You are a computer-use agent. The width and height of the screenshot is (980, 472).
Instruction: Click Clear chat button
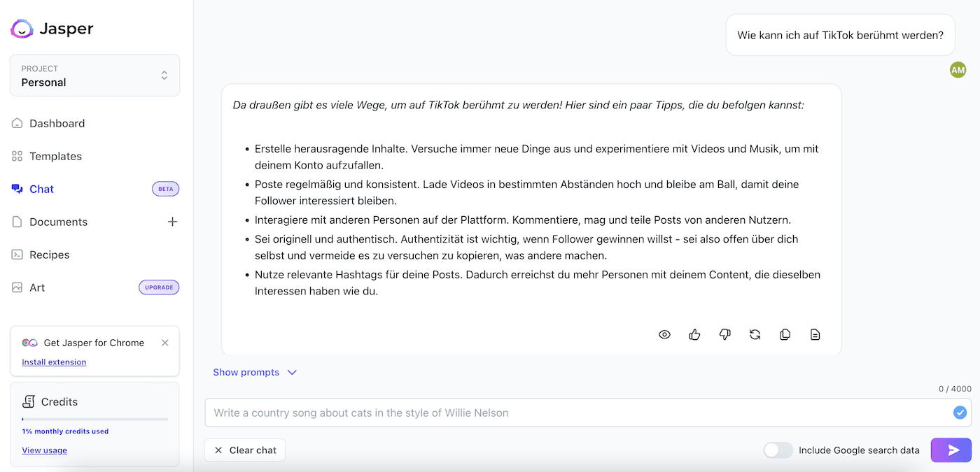tap(245, 450)
